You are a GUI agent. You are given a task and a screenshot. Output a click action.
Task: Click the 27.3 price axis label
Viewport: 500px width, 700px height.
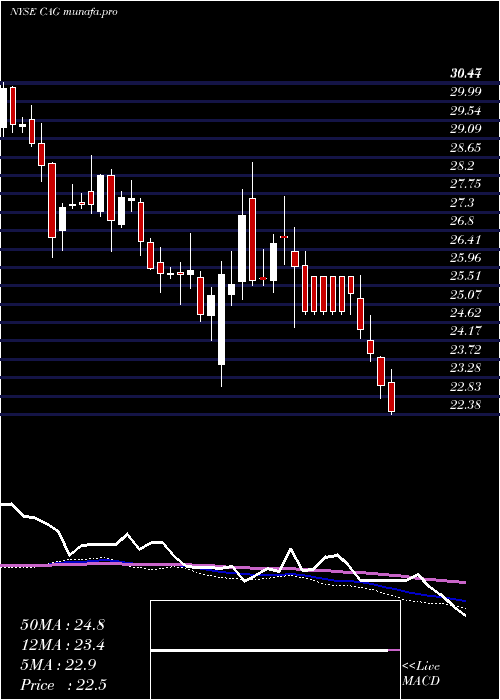pos(462,203)
